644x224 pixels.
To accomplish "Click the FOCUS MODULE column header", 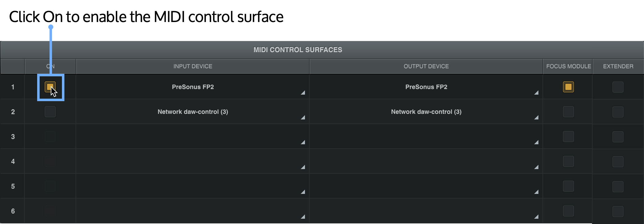I will tap(568, 66).
